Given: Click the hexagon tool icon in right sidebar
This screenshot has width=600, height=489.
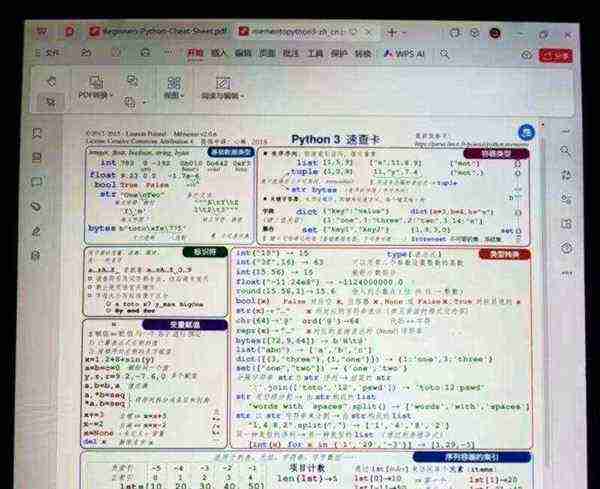Looking at the screenshot, I should 567,248.
